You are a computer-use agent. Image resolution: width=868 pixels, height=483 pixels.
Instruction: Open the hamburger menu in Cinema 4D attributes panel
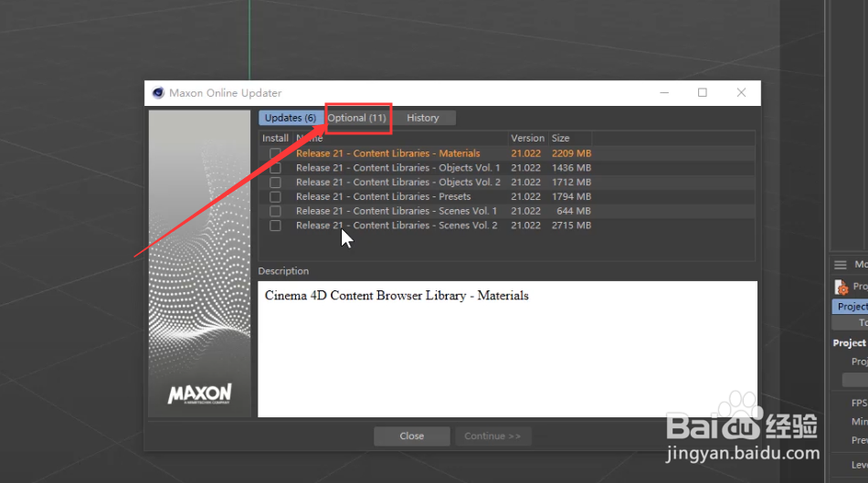point(841,265)
